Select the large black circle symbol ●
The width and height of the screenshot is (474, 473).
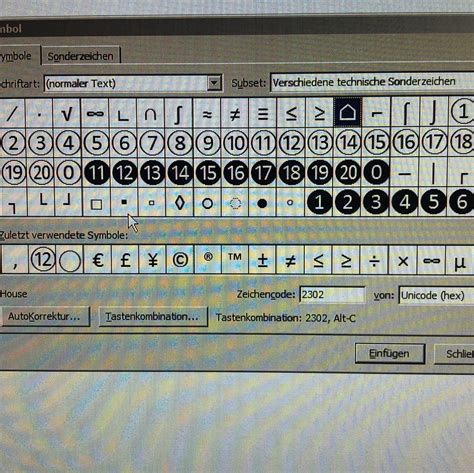tap(263, 203)
